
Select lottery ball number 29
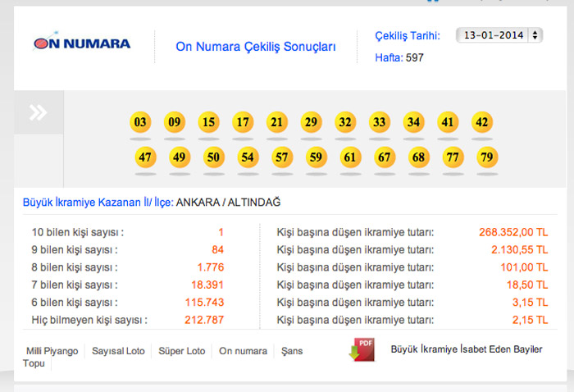[311, 122]
